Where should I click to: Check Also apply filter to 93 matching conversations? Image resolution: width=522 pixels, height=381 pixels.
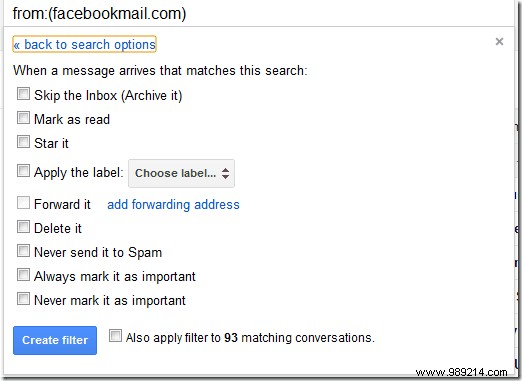click(x=115, y=336)
